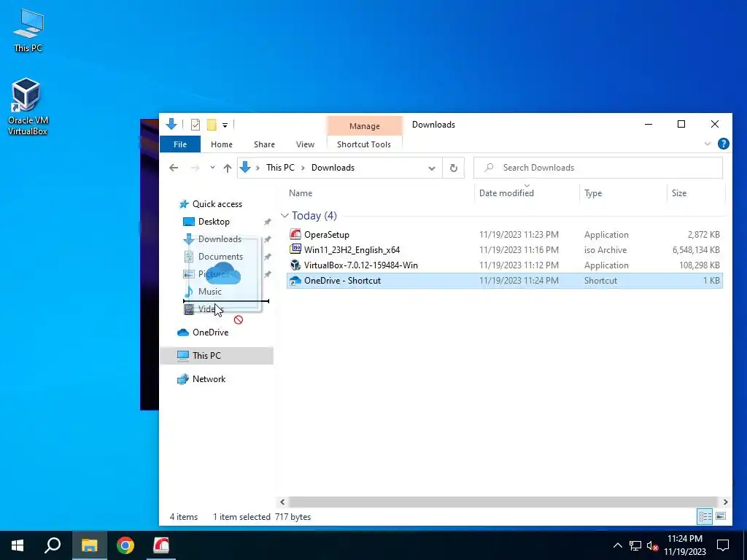Sort by Type column header
Viewport: 747px width, 560px height.
pyautogui.click(x=593, y=192)
